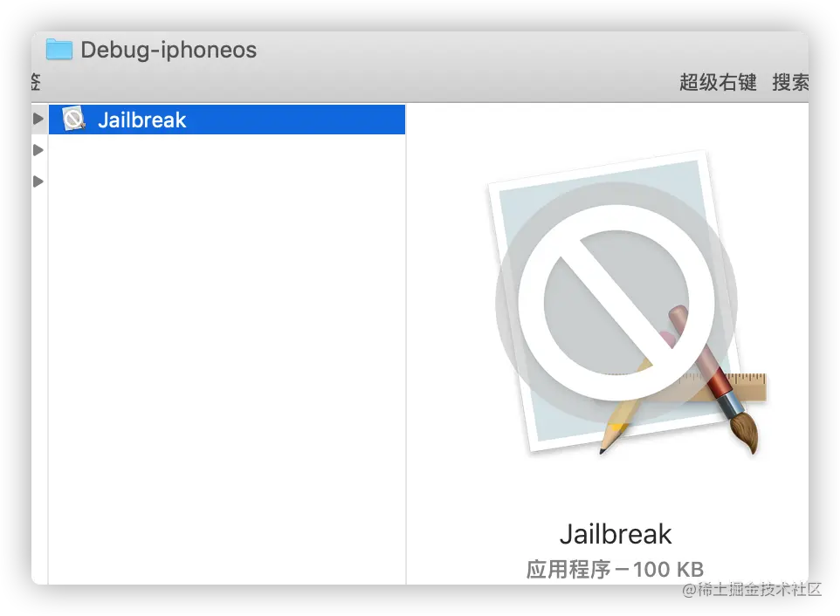
Task: Expand the disclosure triangle beside Jailbreak row
Action: pyautogui.click(x=38, y=119)
